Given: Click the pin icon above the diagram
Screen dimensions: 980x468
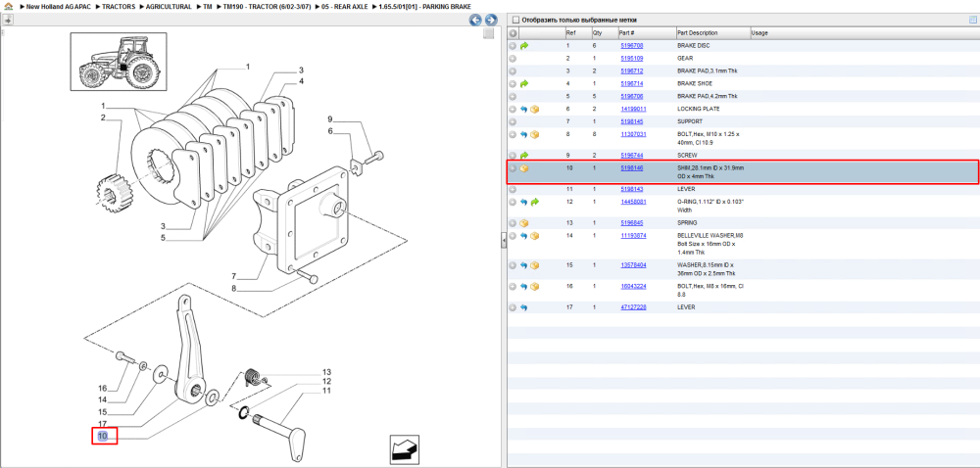Looking at the screenshot, I should point(8,20).
